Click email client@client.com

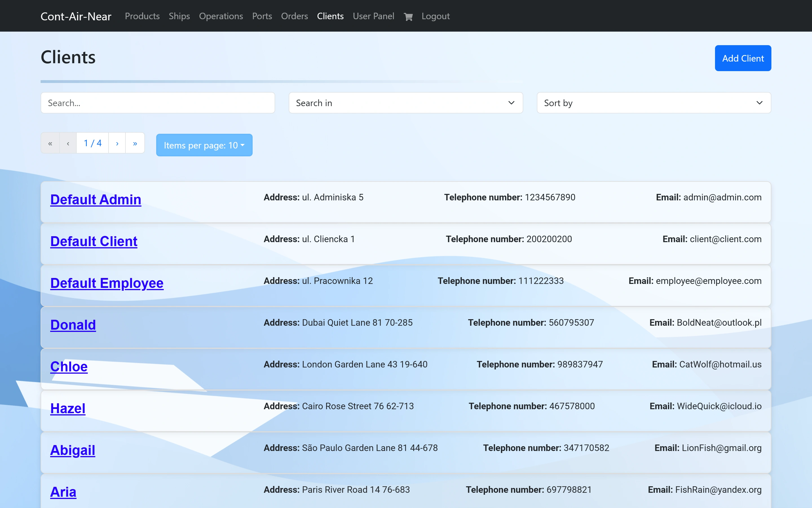[726, 239]
